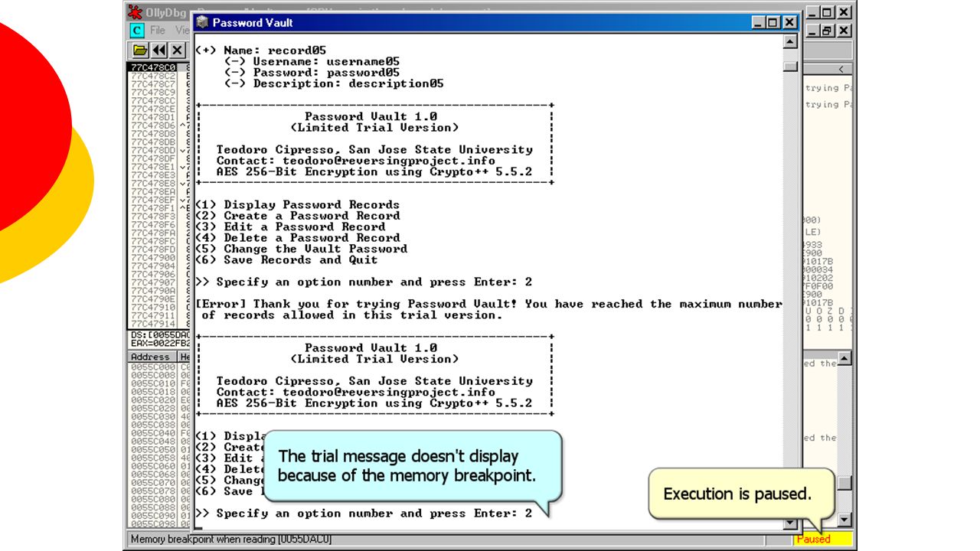Minimize the Password Vault console window
This screenshot has width=980, height=551.
tap(759, 22)
